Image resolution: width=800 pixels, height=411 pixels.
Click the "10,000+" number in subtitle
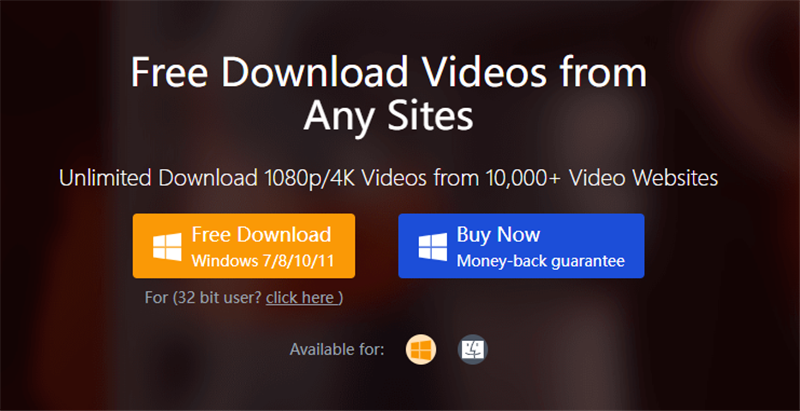pyautogui.click(x=521, y=178)
